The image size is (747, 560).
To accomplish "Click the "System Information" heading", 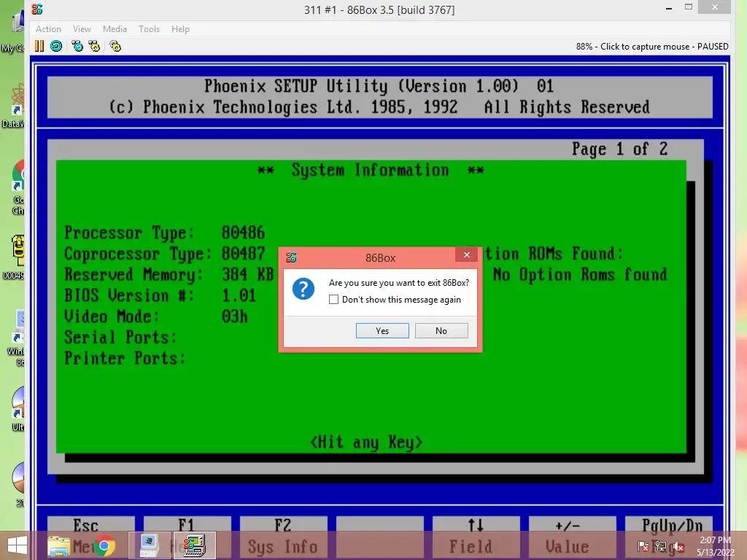I will coord(370,170).
